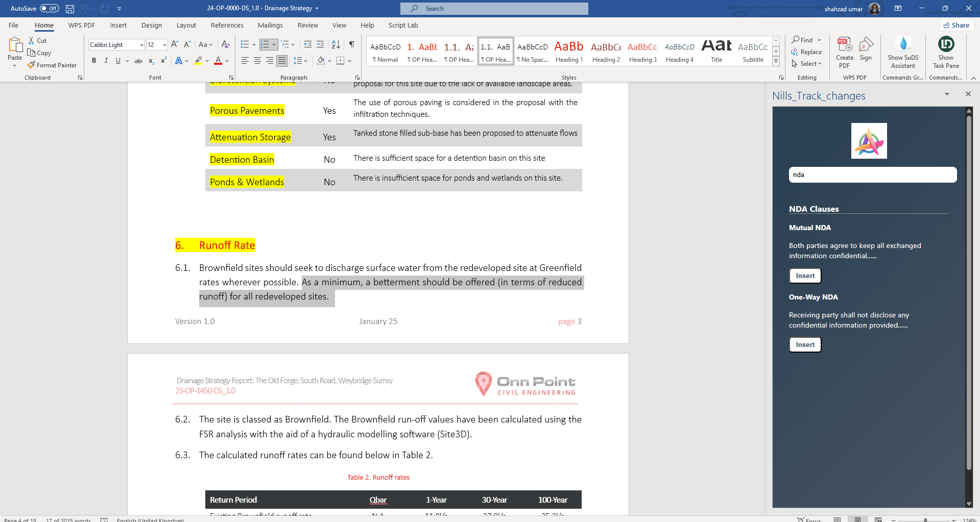Open the Show SuDS Assistant
Viewport: 980px width, 522px height.
(903, 52)
